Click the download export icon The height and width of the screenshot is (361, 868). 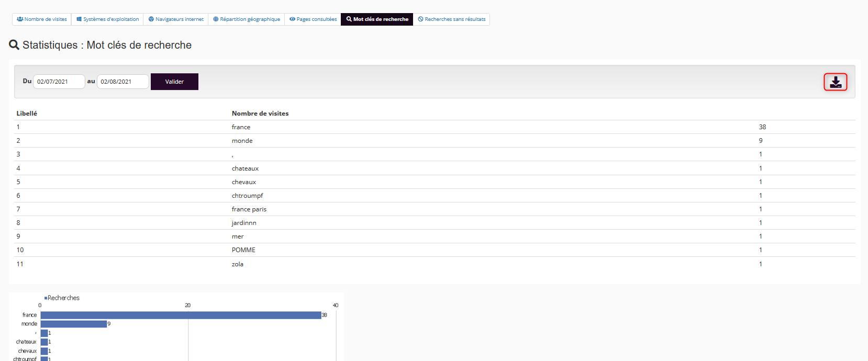pyautogui.click(x=835, y=82)
